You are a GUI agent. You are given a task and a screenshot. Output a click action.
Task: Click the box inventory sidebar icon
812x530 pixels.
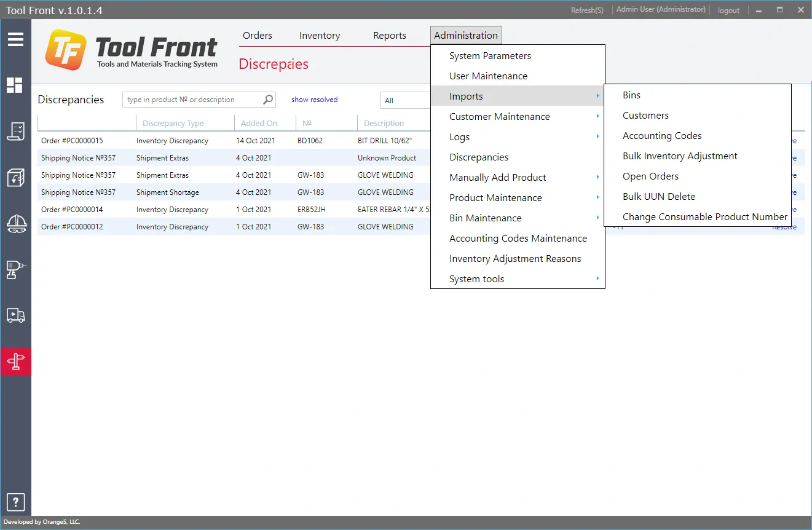tap(15, 177)
